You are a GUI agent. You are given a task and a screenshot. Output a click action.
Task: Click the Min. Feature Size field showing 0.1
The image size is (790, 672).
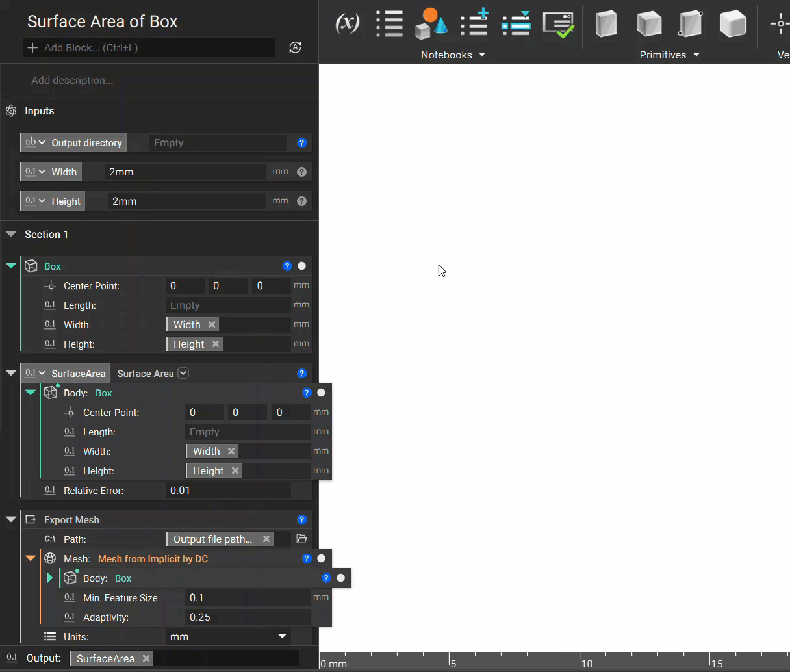click(248, 597)
